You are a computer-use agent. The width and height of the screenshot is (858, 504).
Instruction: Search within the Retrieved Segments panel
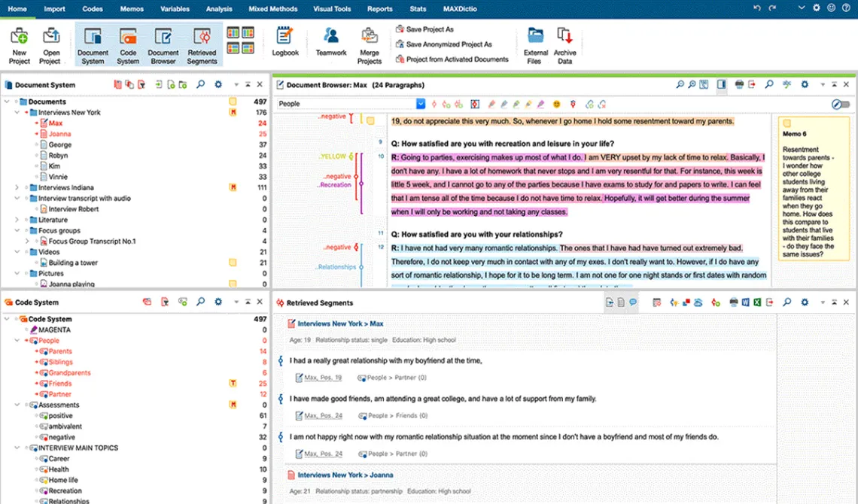pos(786,302)
